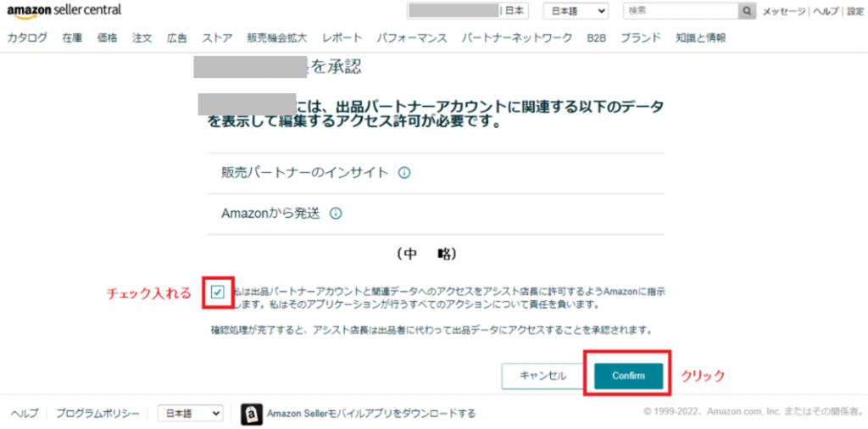Click the Amazon Seller Central logo

coord(64,10)
